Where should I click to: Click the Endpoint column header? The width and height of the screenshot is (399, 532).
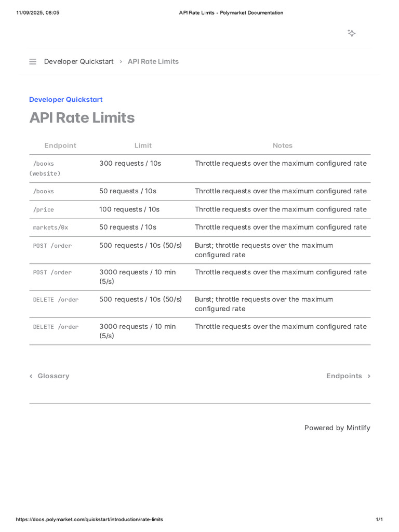click(x=60, y=145)
